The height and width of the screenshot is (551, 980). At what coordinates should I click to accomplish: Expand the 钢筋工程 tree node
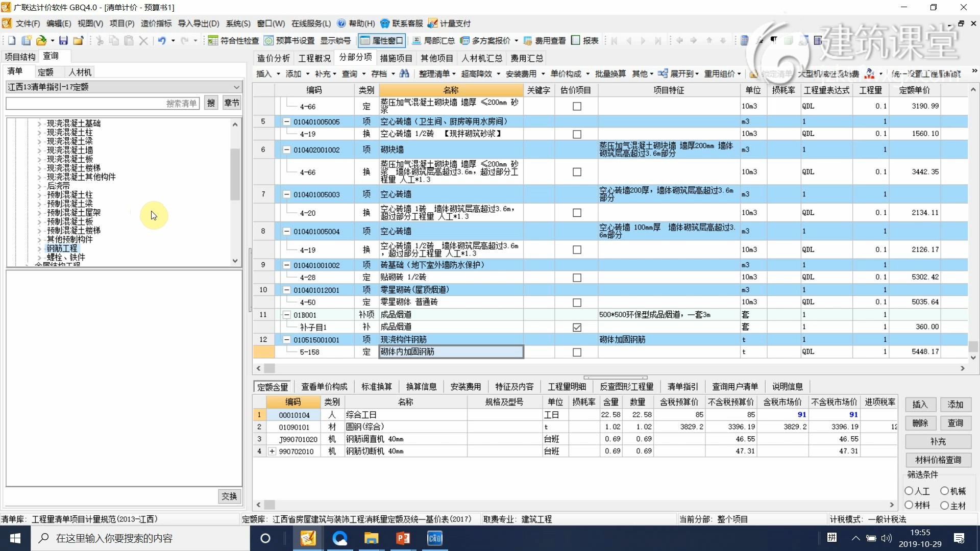39,248
